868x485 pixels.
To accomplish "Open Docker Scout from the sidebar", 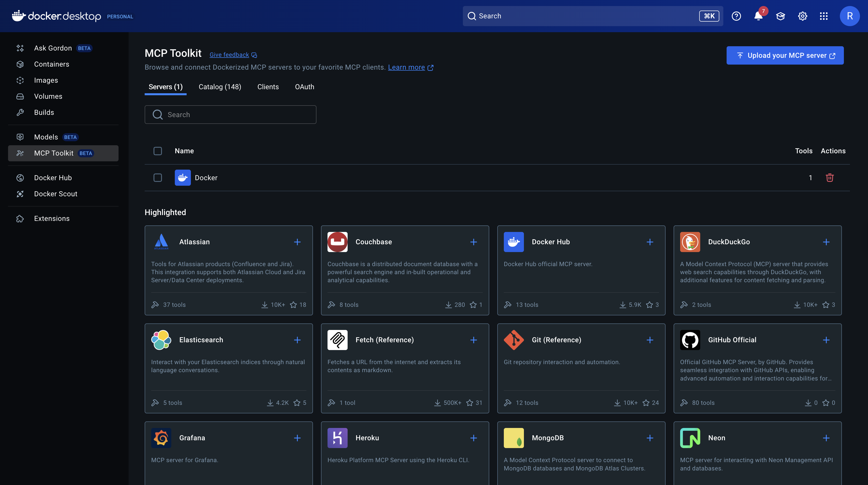I will tap(56, 194).
